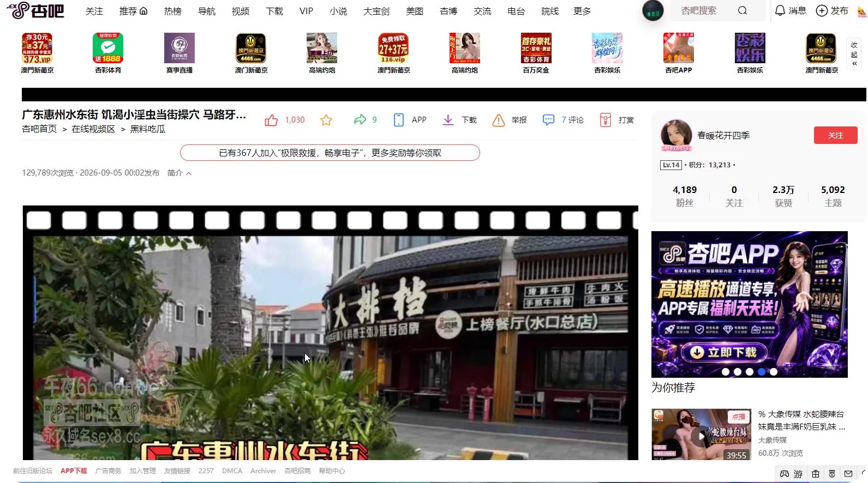Open the 评论 comments bubble icon
The width and height of the screenshot is (868, 483).
coord(548,120)
